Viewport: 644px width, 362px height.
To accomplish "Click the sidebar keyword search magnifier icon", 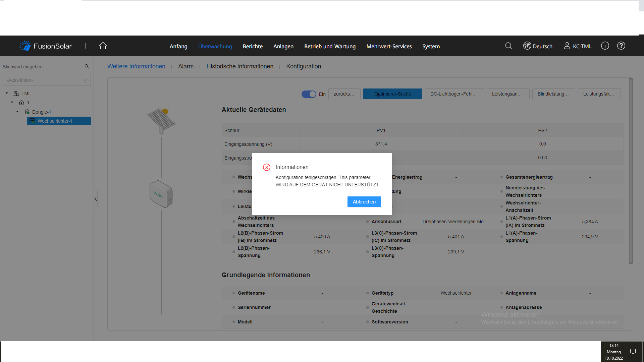I will click(x=87, y=67).
